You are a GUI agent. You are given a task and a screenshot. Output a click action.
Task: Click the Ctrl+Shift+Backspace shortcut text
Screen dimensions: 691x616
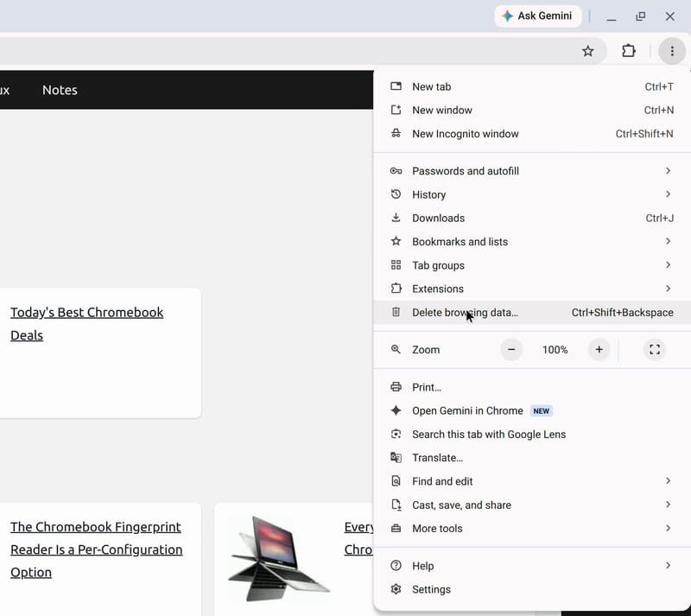(622, 313)
